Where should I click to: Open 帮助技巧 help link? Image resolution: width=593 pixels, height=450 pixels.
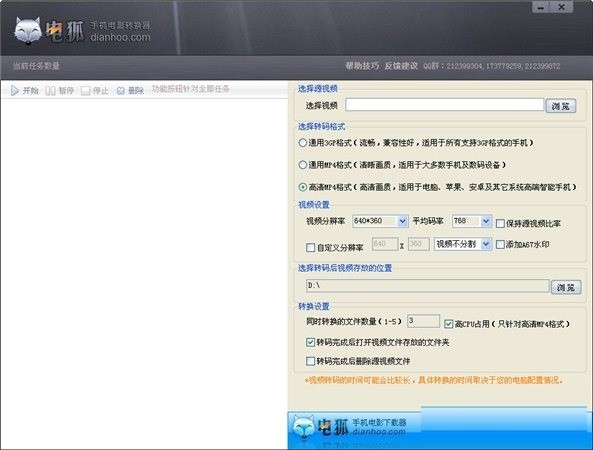click(362, 66)
